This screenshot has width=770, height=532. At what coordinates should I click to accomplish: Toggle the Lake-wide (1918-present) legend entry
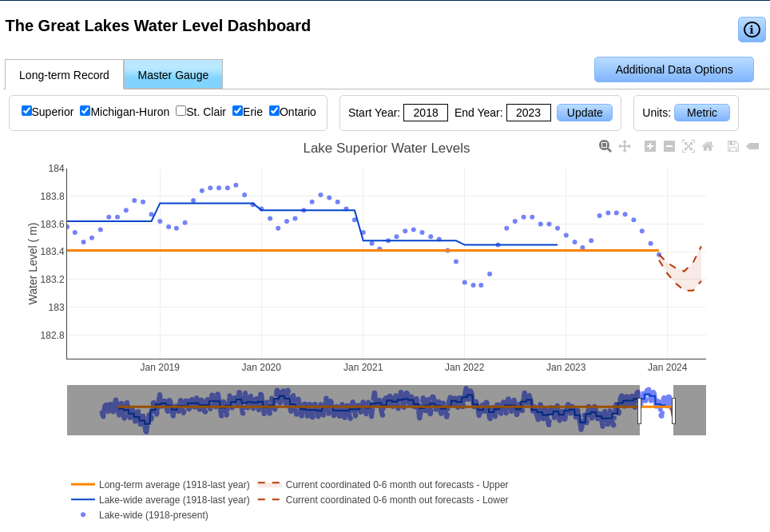tap(140, 514)
